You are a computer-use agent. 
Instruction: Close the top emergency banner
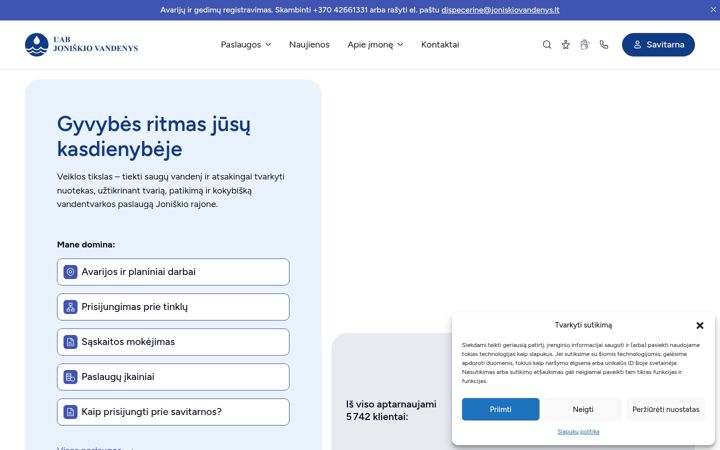point(713,10)
